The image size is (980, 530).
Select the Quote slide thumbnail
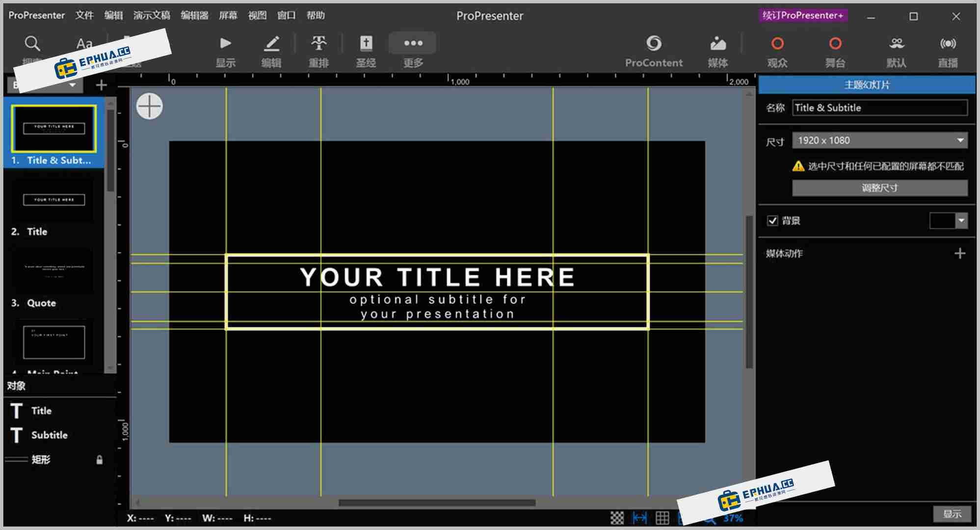(54, 271)
